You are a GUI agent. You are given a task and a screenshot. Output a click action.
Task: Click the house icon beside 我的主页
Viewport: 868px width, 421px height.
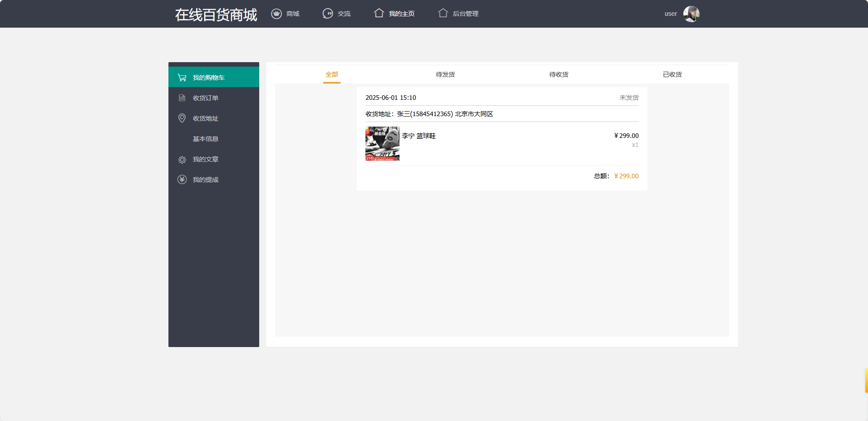[379, 13]
